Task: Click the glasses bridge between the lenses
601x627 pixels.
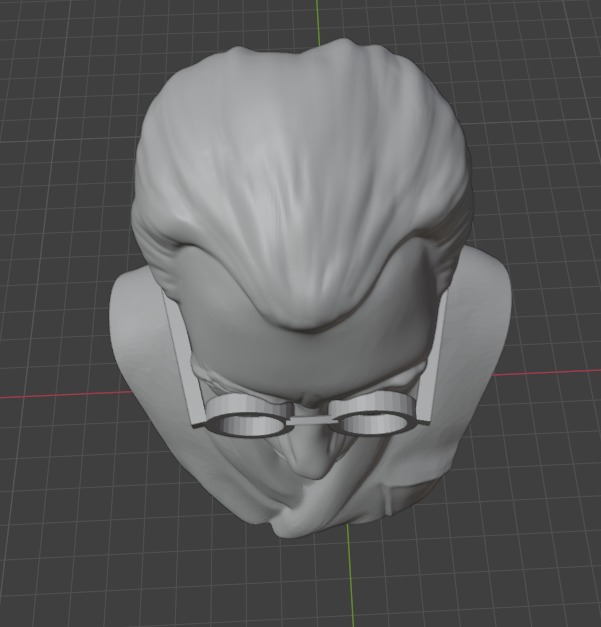Action: [x=312, y=420]
